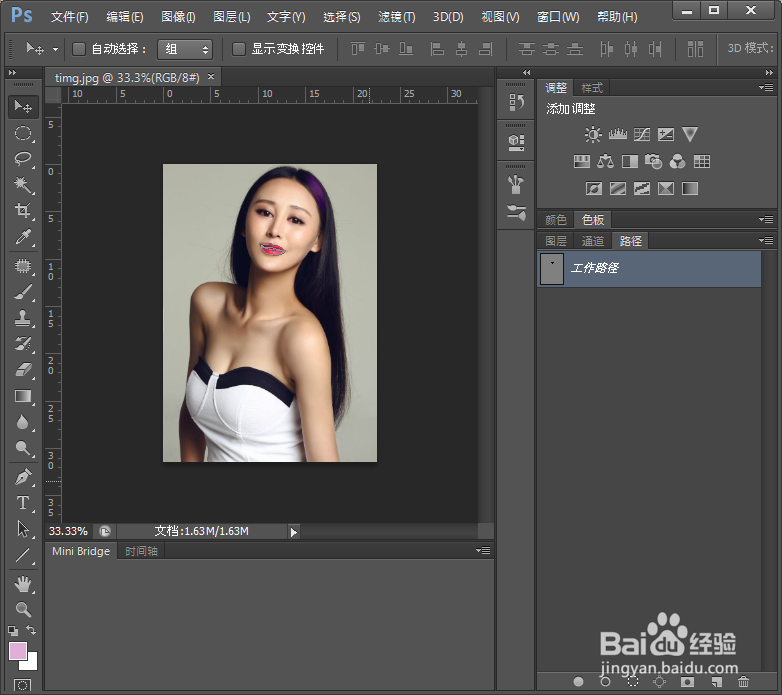The image size is (782, 695).
Task: Enable 自动选择 checkbox
Action: [x=79, y=49]
